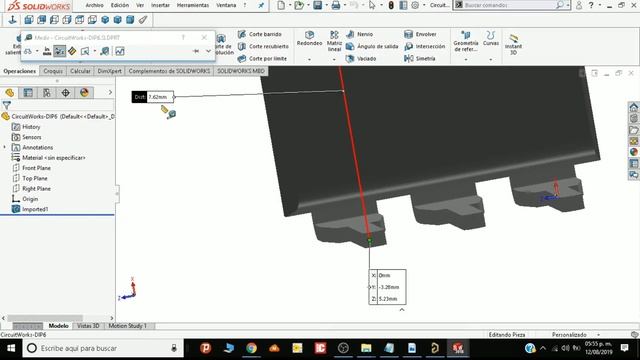Click Matriz lineal pattern tool
The width and height of the screenshot is (640, 360).
point(334,41)
